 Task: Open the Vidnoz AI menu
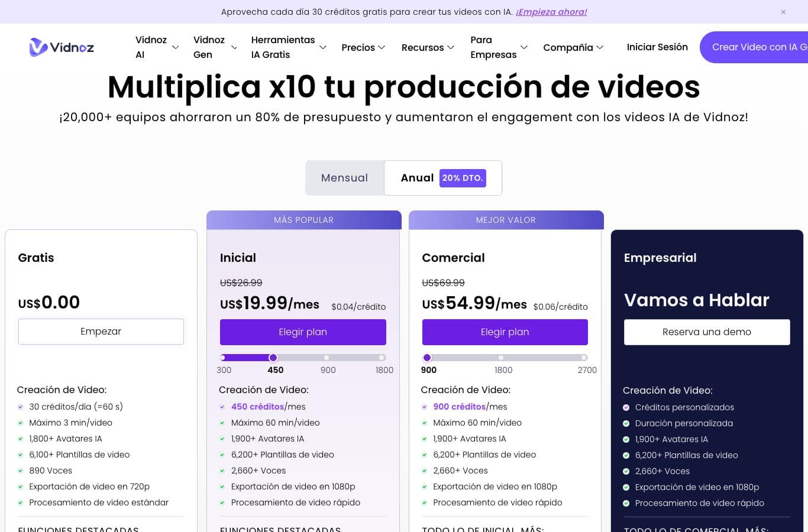point(157,47)
